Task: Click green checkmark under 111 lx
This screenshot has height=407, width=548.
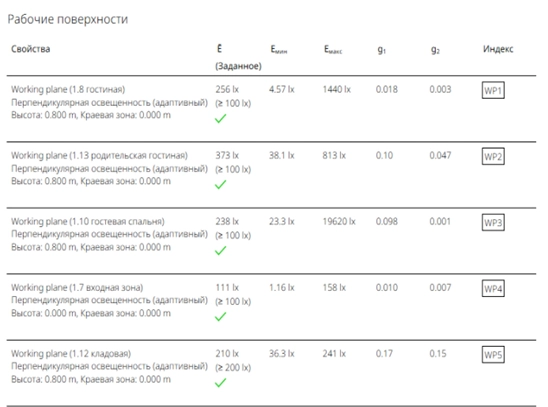Action: click(x=221, y=317)
